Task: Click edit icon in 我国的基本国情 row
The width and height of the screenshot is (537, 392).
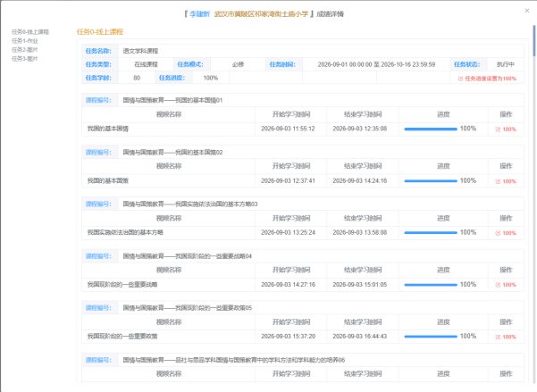Action: point(498,129)
